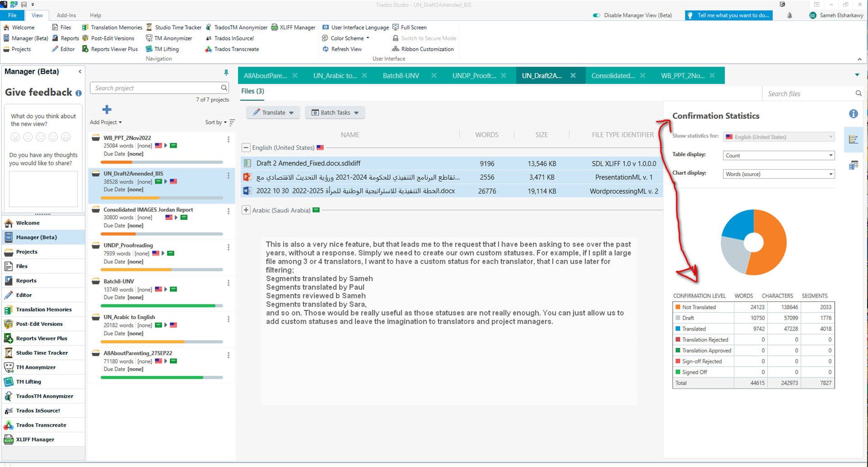Switch to the Help ribbon tab
This screenshot has height=467, width=868.
coord(95,15)
